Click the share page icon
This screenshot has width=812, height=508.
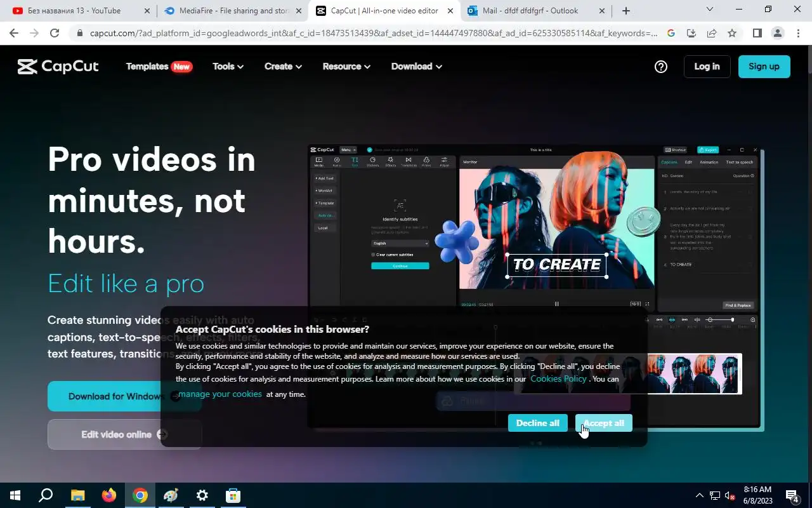tap(712, 33)
